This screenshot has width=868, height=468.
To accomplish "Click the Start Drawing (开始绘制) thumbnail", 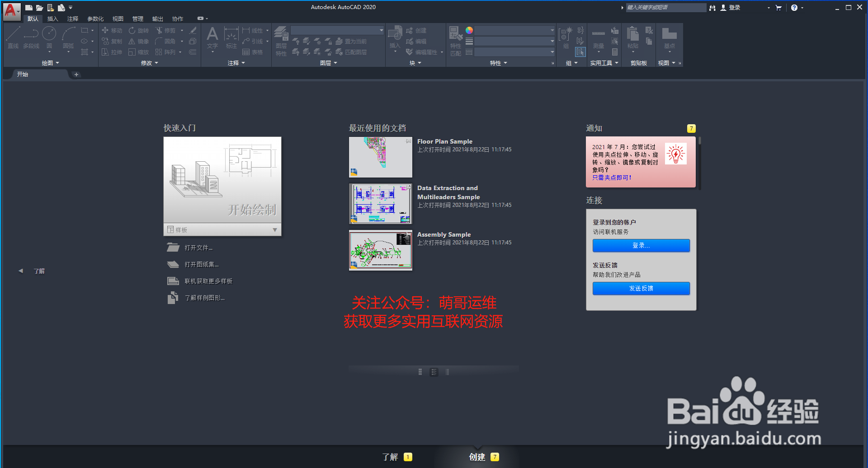I will pos(222,180).
